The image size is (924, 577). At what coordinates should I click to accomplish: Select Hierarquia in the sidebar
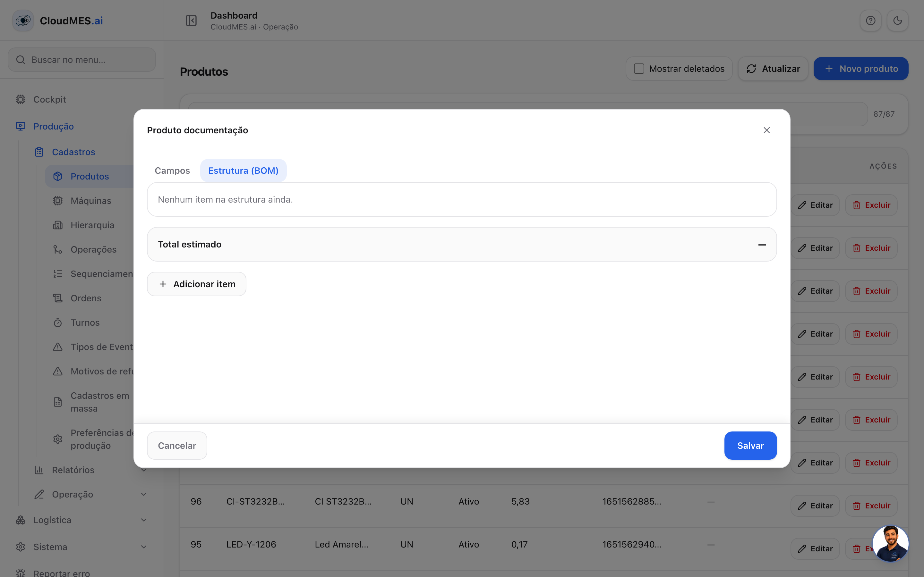pos(92,225)
